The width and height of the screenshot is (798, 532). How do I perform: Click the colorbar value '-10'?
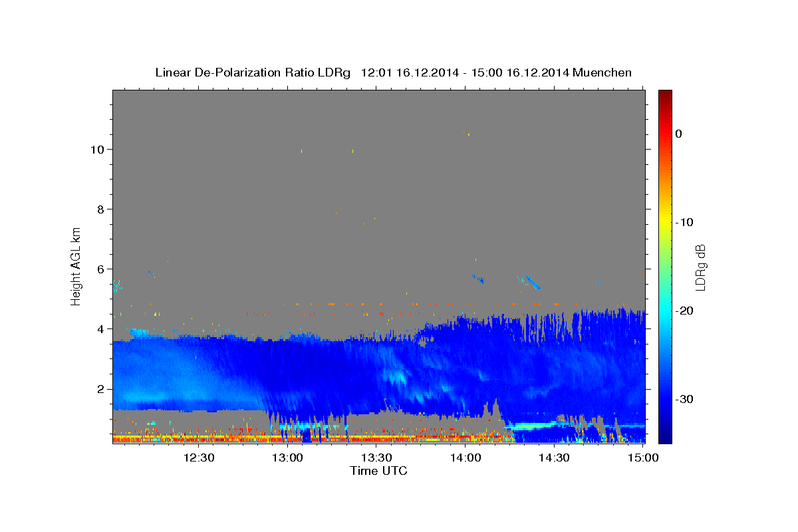point(685,222)
